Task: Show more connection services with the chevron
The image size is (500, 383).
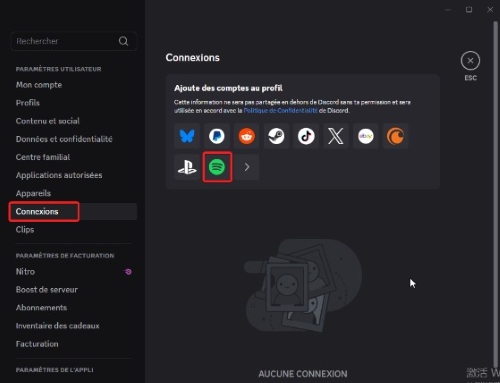Action: coord(247,167)
